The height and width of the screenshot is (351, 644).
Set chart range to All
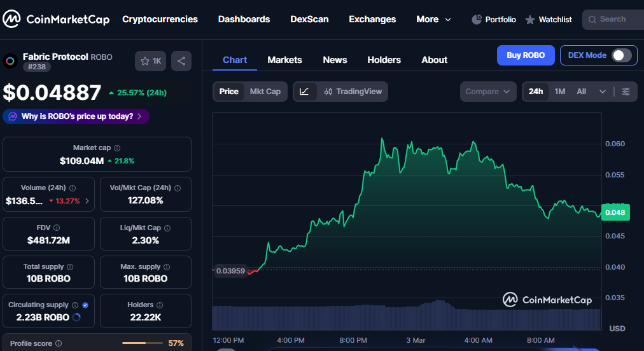coord(581,92)
